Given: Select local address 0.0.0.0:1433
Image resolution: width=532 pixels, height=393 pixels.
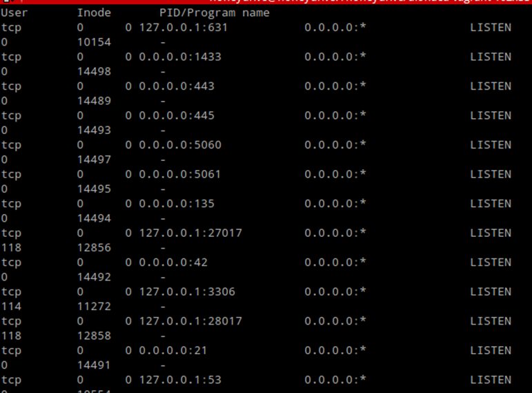Looking at the screenshot, I should coord(180,57).
